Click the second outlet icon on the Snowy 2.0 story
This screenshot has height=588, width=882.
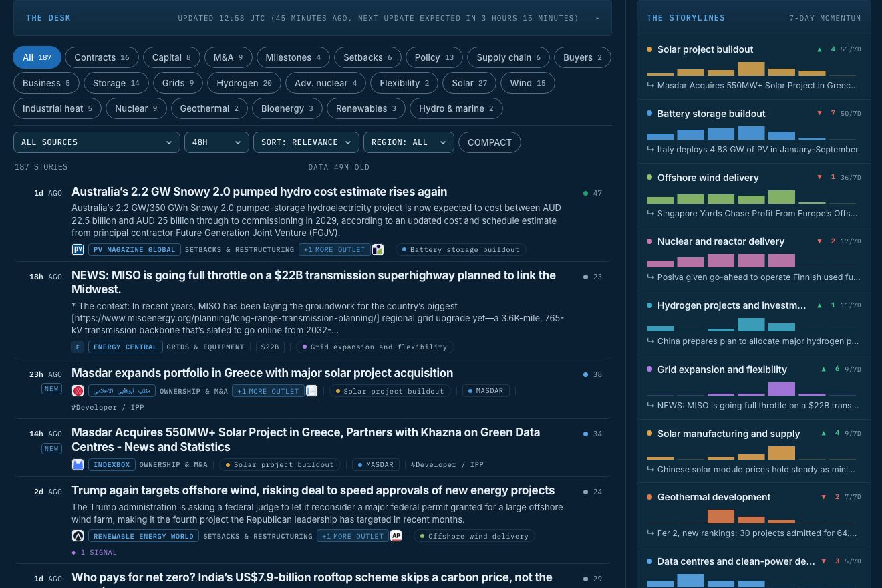[x=378, y=249]
